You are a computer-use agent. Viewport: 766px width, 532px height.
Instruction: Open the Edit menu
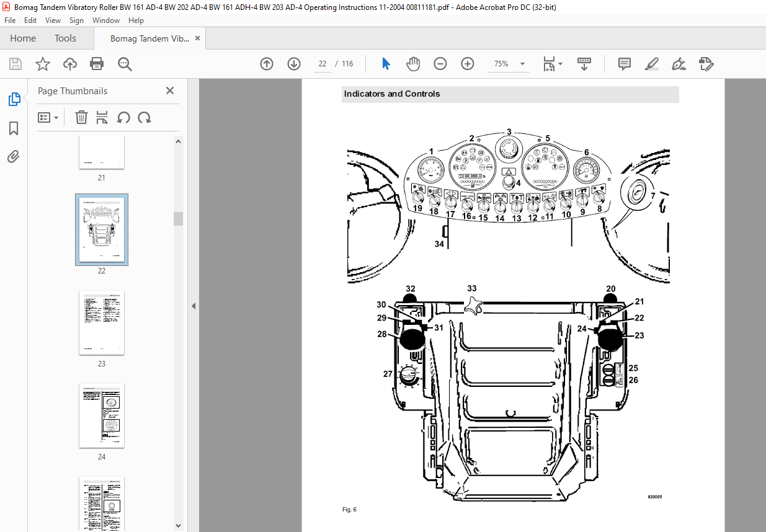click(30, 20)
